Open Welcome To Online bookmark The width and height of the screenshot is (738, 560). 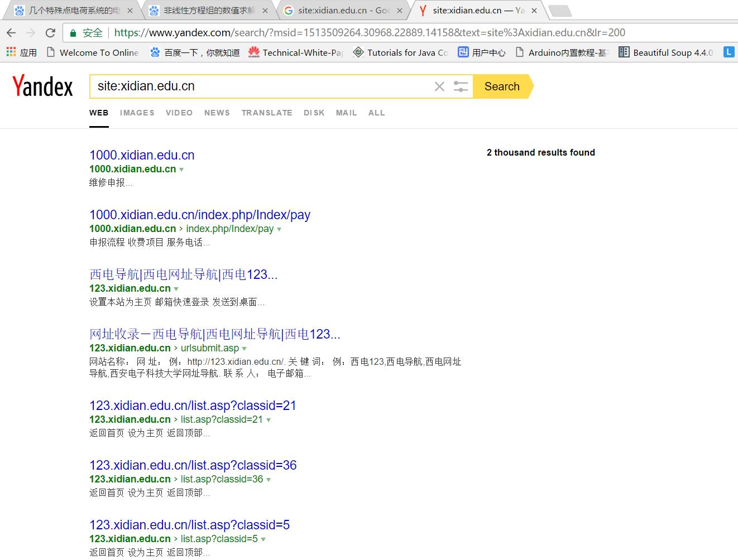tap(93, 52)
